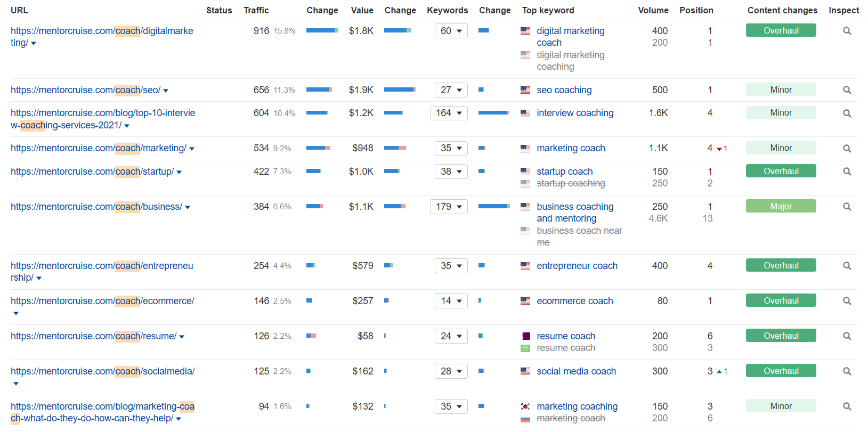
Task: Click Overhaul badge for ecommerce row
Action: pos(781,300)
